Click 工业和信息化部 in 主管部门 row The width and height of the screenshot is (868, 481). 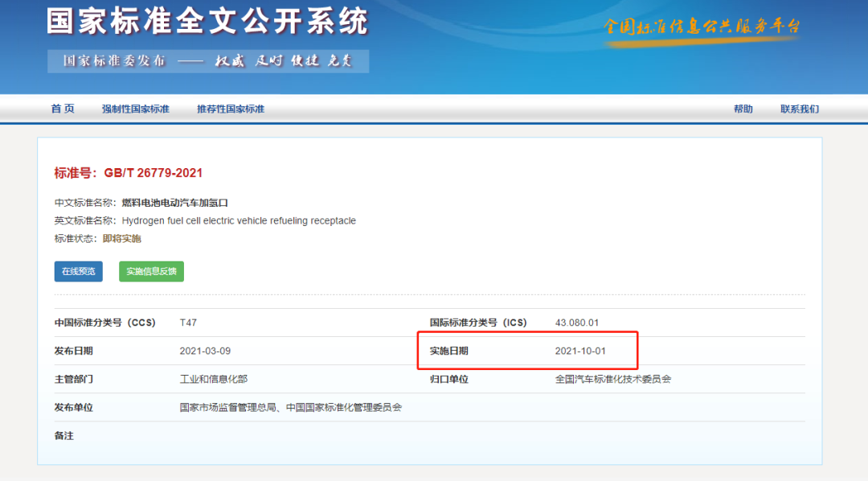tap(213, 379)
